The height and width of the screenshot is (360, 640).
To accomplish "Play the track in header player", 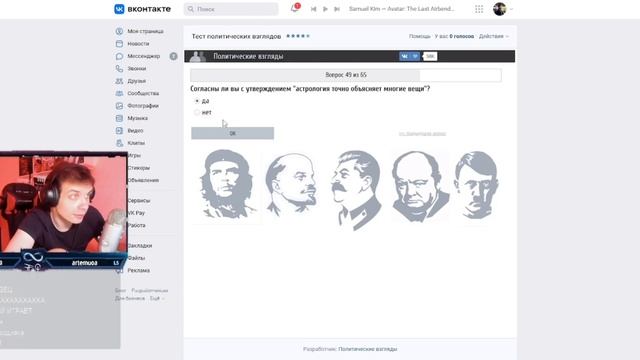I will 325,9.
